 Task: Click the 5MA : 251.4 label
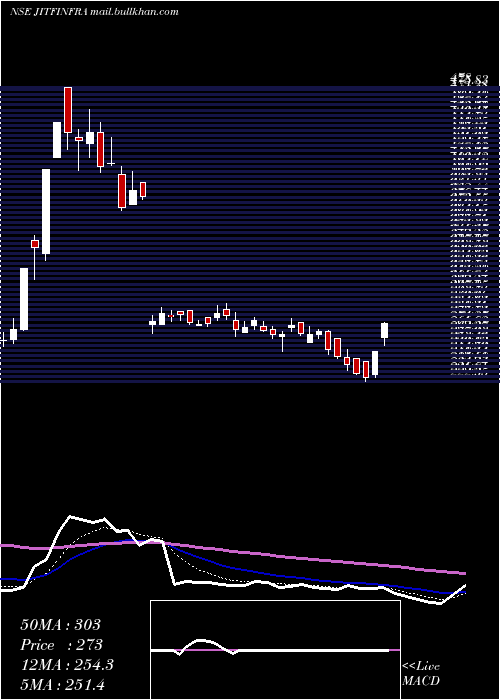pyautogui.click(x=63, y=684)
